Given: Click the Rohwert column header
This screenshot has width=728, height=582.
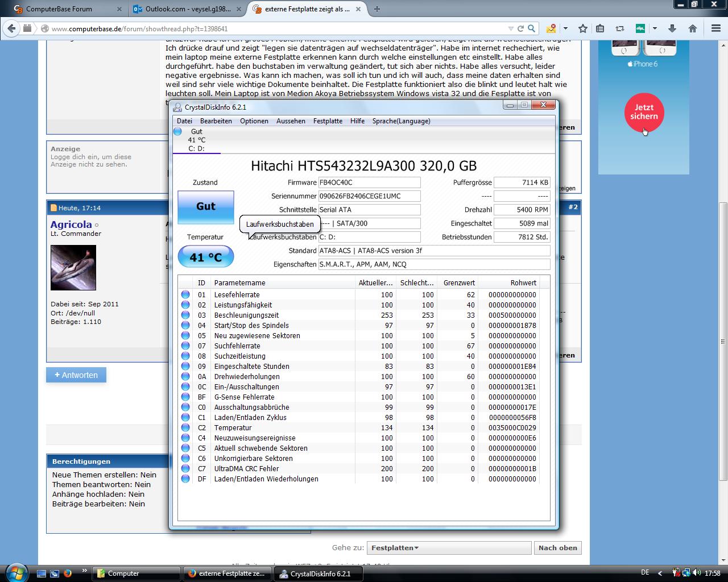Looking at the screenshot, I should point(508,282).
